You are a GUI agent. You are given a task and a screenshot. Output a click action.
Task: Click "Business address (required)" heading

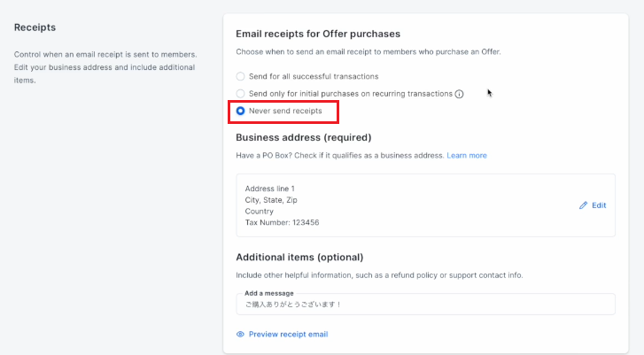click(304, 137)
